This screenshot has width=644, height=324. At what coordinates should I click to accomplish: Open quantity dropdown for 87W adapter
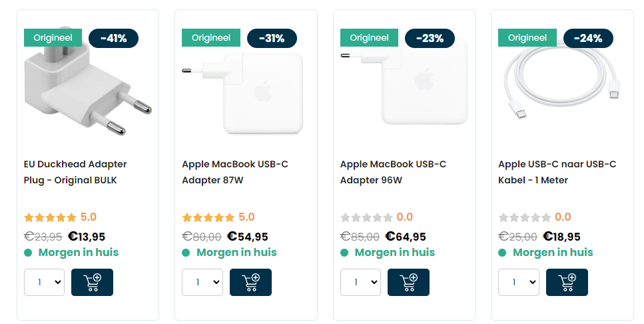[x=202, y=282]
